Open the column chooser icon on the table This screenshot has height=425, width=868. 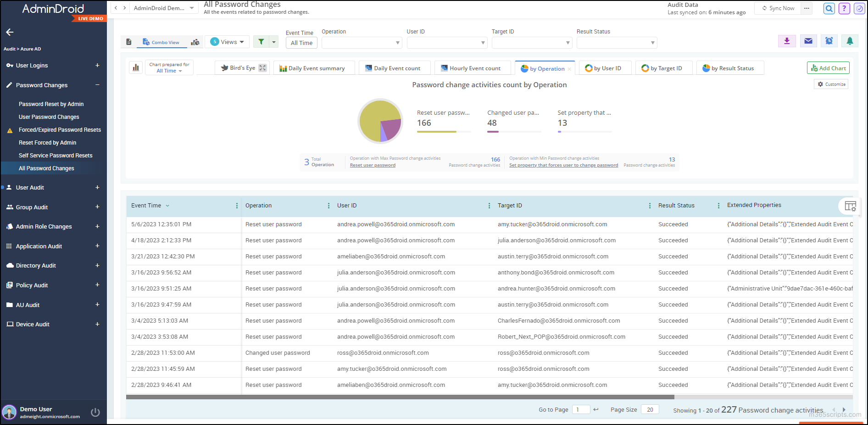(x=850, y=206)
